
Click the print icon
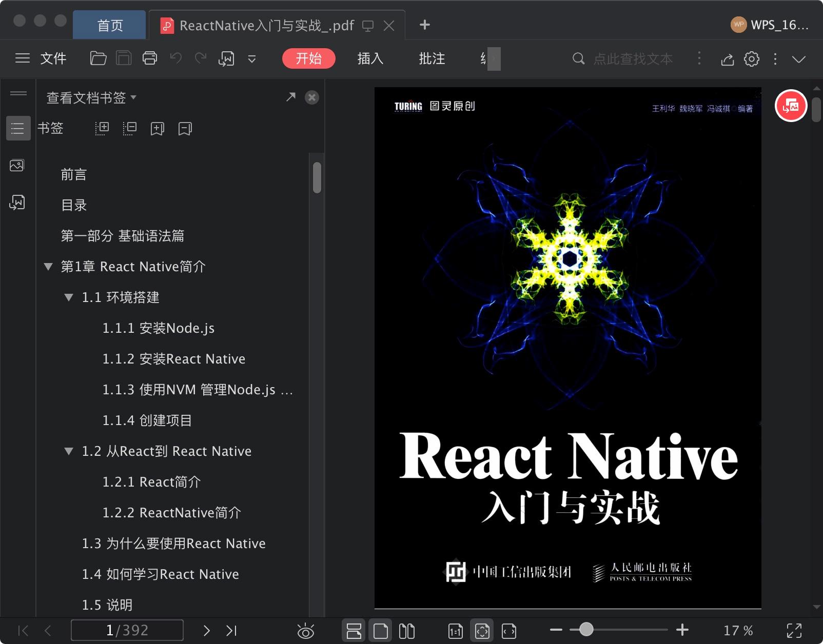click(150, 58)
